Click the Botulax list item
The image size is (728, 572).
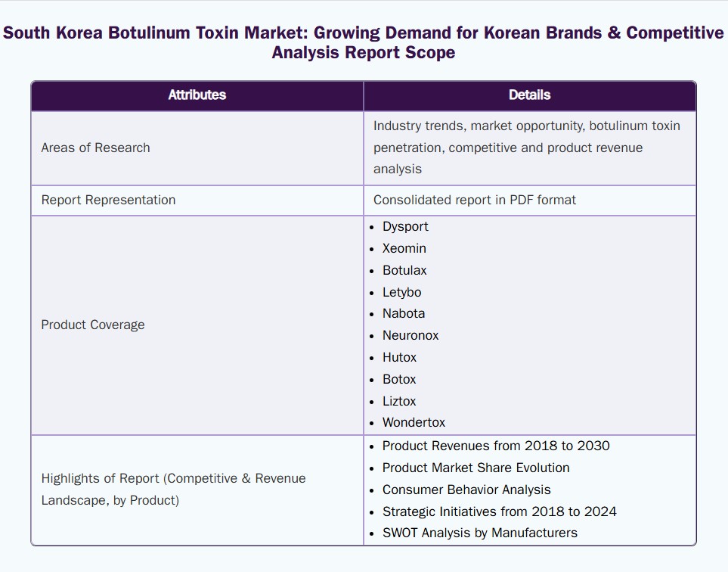[x=404, y=270]
